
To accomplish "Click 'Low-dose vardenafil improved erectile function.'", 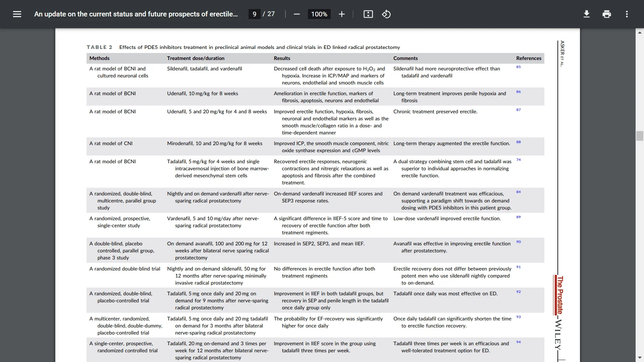I will tap(447, 219).
